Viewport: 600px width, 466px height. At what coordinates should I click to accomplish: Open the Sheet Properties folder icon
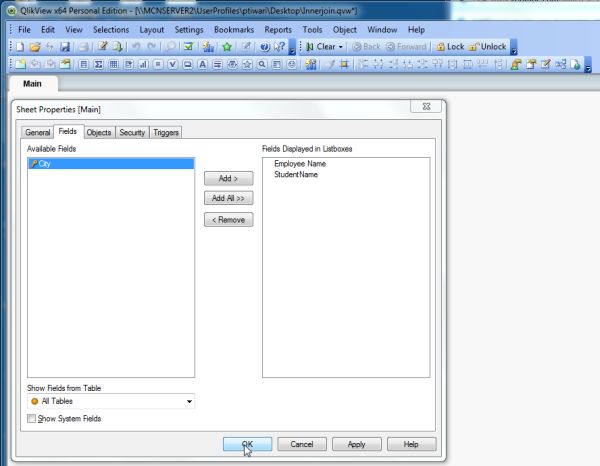coord(65,64)
